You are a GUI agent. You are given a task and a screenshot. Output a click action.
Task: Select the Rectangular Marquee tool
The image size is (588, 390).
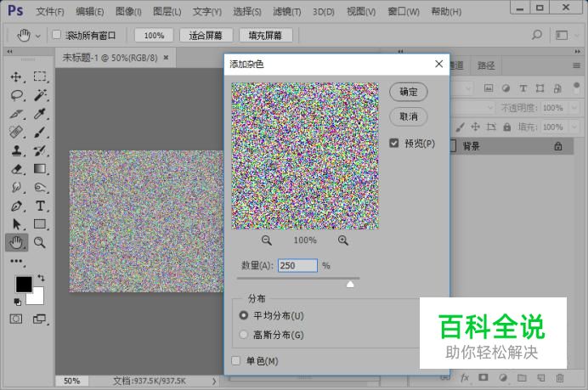pyautogui.click(x=40, y=76)
